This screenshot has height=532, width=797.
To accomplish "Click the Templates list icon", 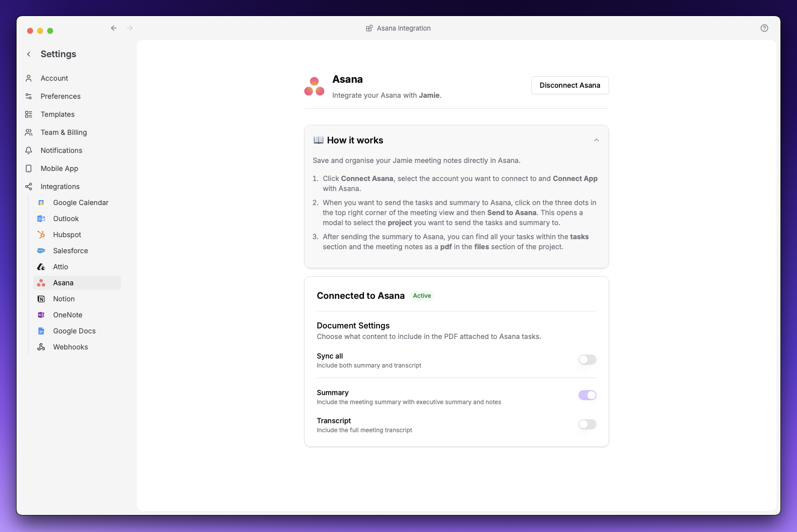I will [x=29, y=114].
